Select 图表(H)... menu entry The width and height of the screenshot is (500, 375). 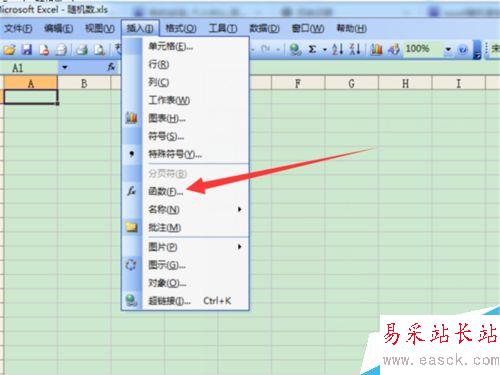[x=196, y=118]
